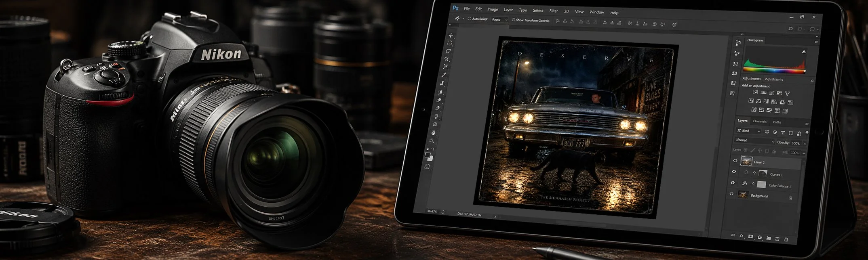Open the Layers panel menu
This screenshot has height=260, width=868.
(x=807, y=124)
